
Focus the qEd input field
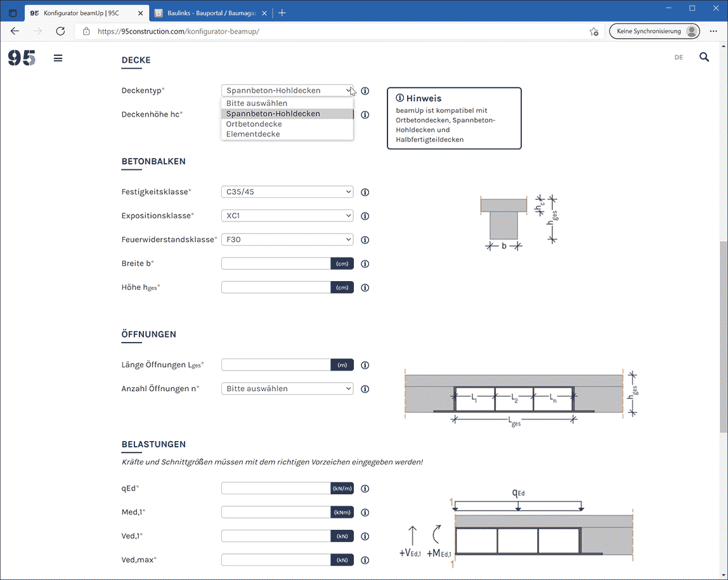coord(276,489)
